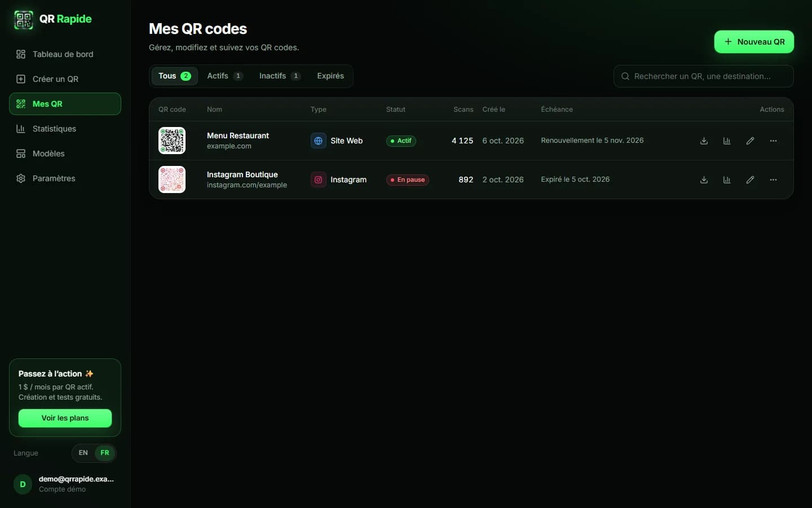
Task: Open the Statistiques page
Action: pyautogui.click(x=65, y=129)
